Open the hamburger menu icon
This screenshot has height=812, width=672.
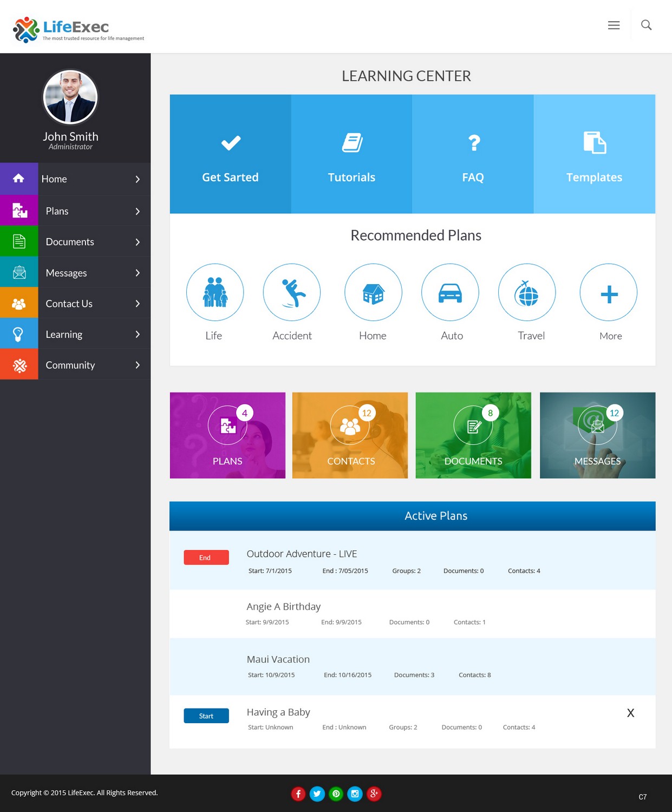coord(614,25)
